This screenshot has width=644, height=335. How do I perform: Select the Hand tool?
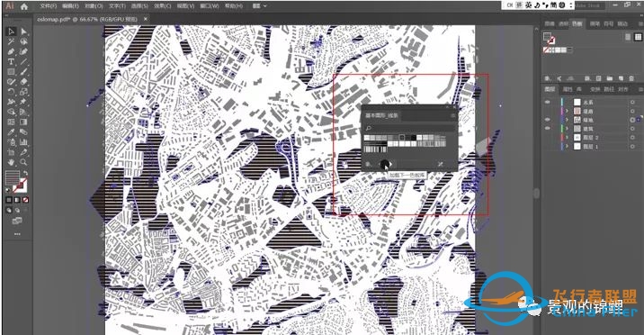click(11, 162)
